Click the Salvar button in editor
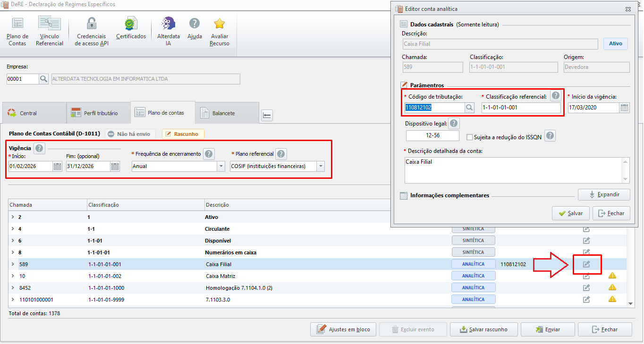 (x=570, y=213)
